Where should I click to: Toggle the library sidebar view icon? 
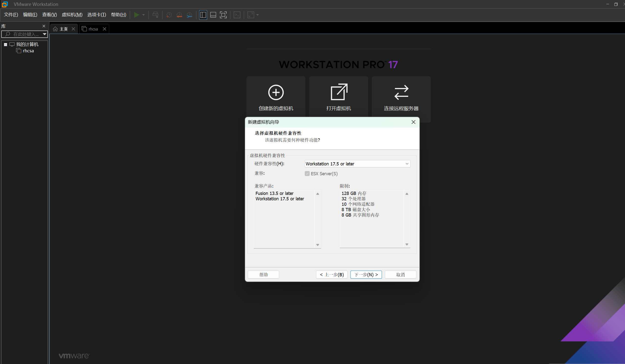coord(203,15)
